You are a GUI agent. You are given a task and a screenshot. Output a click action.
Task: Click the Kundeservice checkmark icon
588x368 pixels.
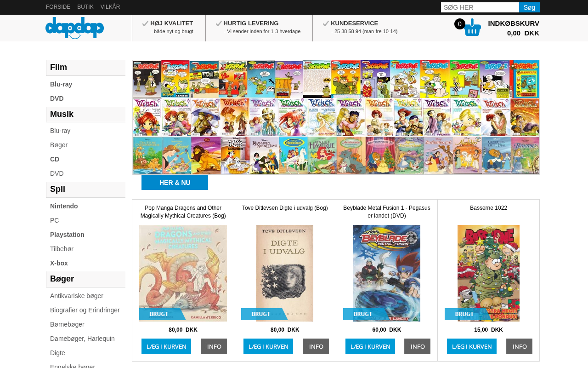click(x=326, y=23)
